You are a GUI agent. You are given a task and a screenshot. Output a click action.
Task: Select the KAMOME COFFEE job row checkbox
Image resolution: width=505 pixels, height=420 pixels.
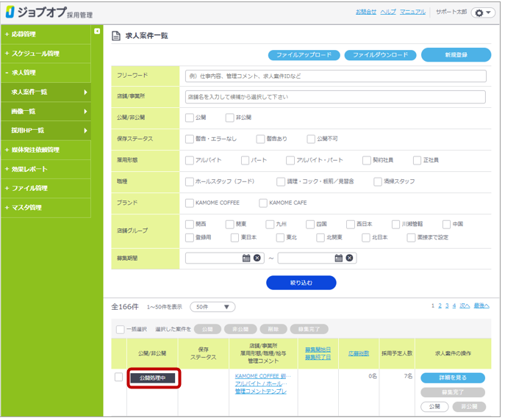coord(118,377)
